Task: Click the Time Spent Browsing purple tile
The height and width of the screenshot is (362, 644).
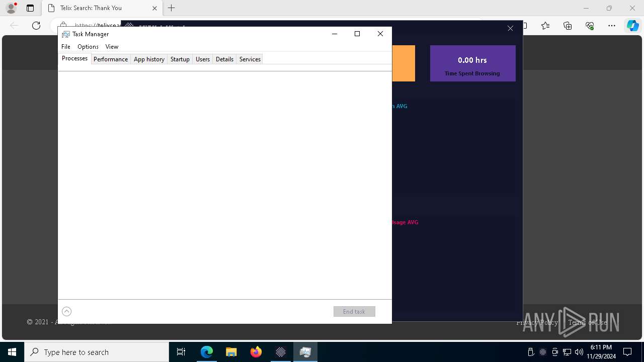Action: pos(473,63)
